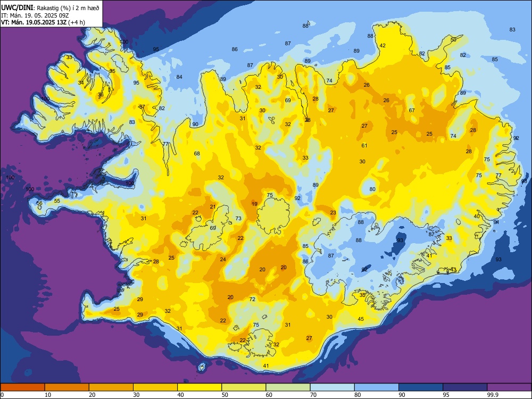Select the 70–80 pale blue legend swatch
This screenshot has height=399, width=532.
coord(332,387)
